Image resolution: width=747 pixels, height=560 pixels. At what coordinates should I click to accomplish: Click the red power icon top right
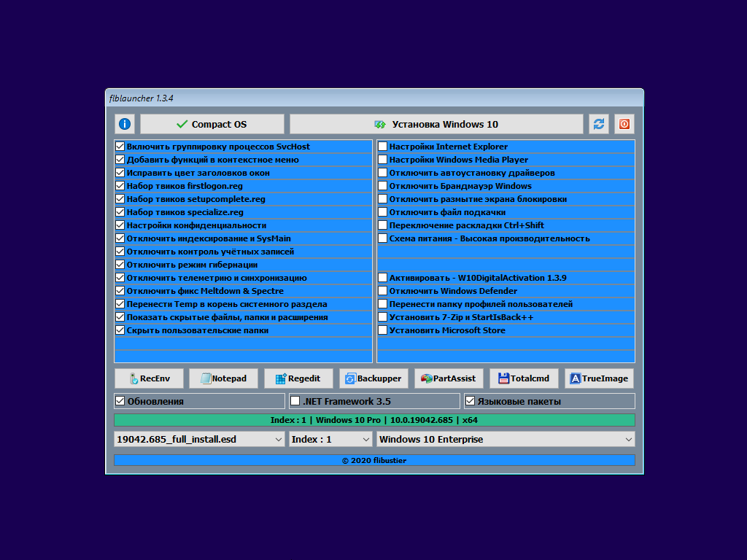click(x=624, y=123)
